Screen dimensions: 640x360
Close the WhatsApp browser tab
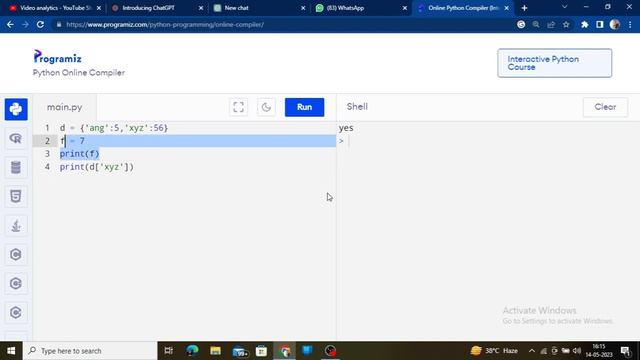(404, 8)
